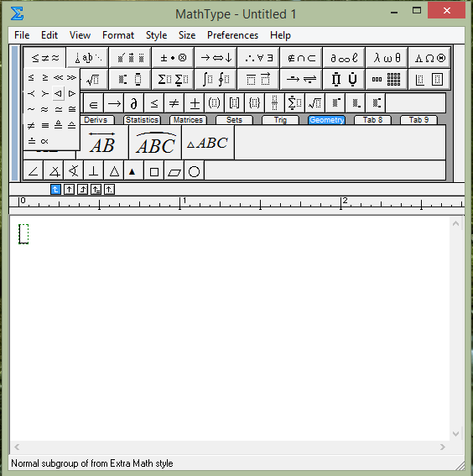473x476 pixels.
Task: Insert the normal subgroup of symbol
Action: pyautogui.click(x=58, y=93)
